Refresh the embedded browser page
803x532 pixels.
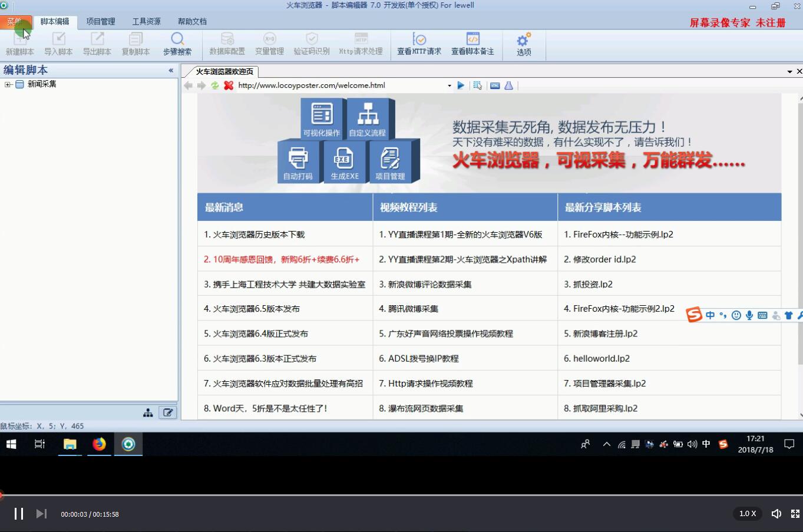pos(215,85)
